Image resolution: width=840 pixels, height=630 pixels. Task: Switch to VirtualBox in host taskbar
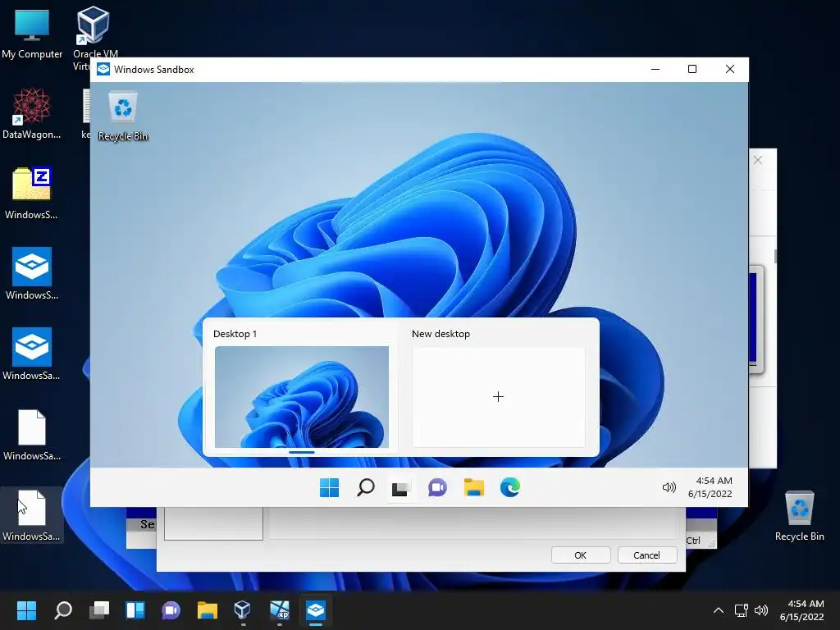(243, 610)
